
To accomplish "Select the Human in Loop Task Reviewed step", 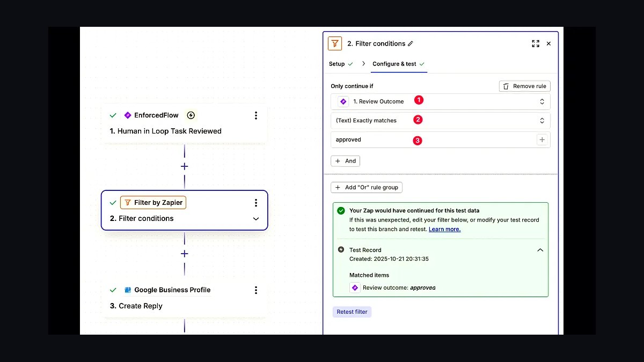I will click(184, 123).
